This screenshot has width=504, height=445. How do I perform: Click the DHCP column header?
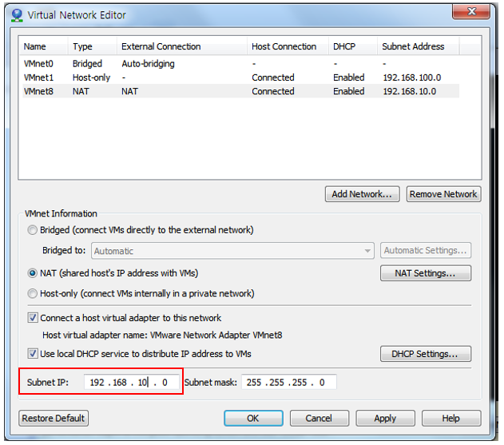pos(353,46)
